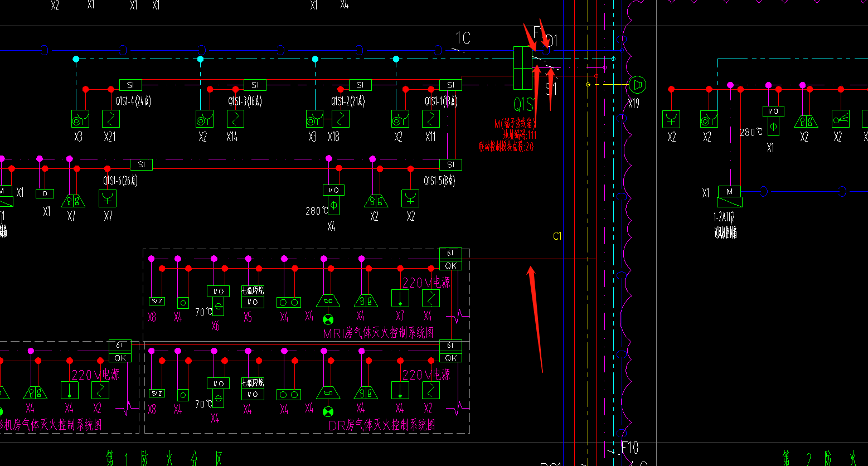This screenshot has height=466, width=868.
Task: Select the SI module above Q1S1-5(8点)
Action: click(x=450, y=164)
